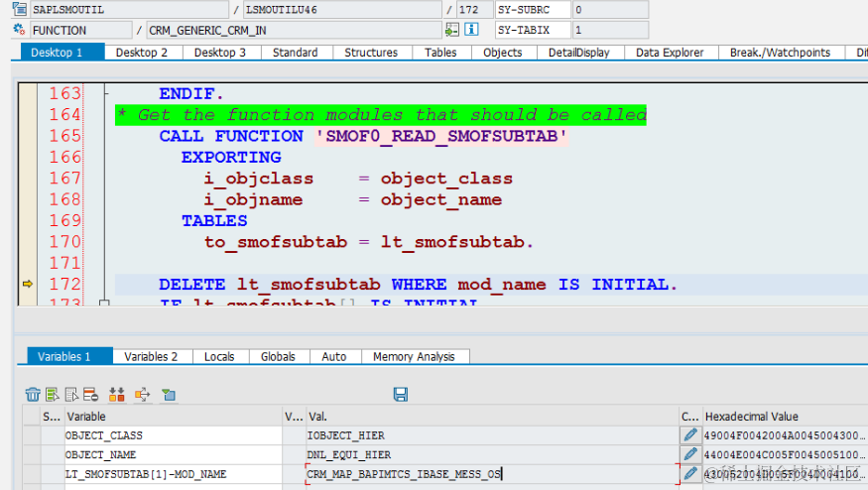Screen dimensions: 868x490
Task: Click the Val. column header
Action: coord(492,417)
